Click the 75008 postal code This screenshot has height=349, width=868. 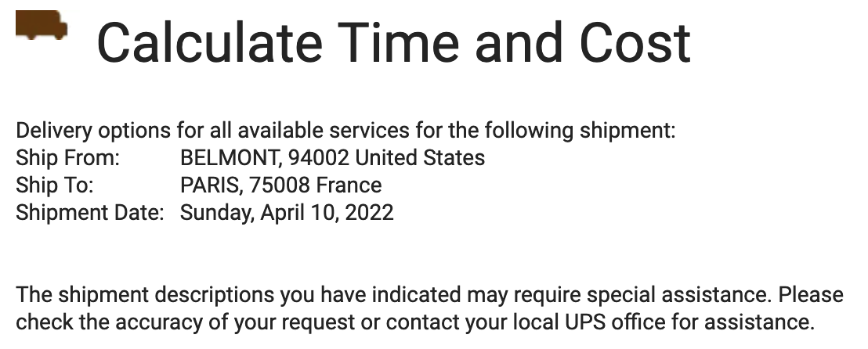[280, 185]
